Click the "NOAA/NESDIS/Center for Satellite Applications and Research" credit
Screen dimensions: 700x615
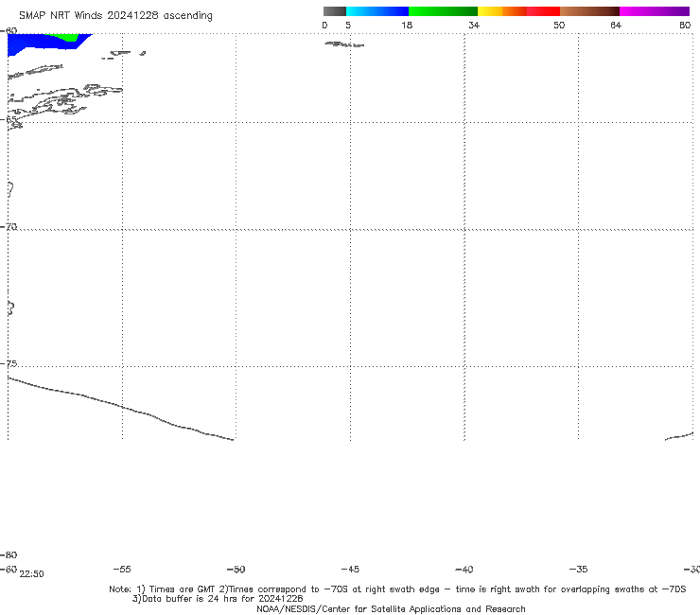point(391,608)
